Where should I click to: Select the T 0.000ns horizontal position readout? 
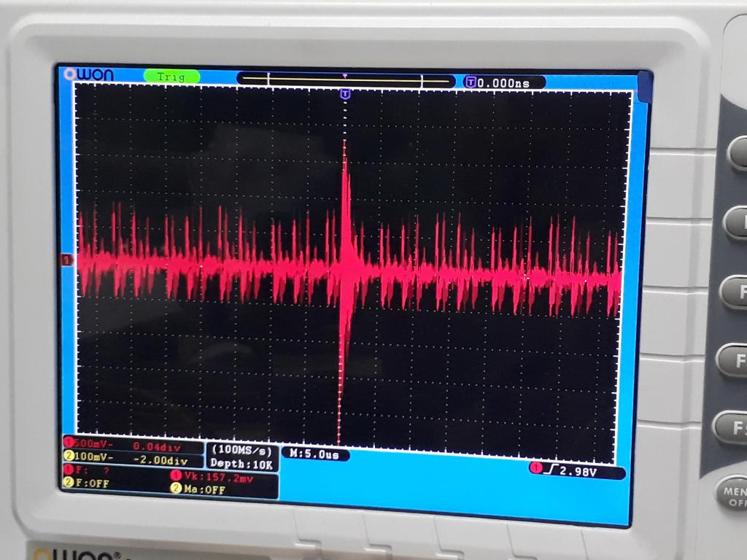tap(503, 83)
